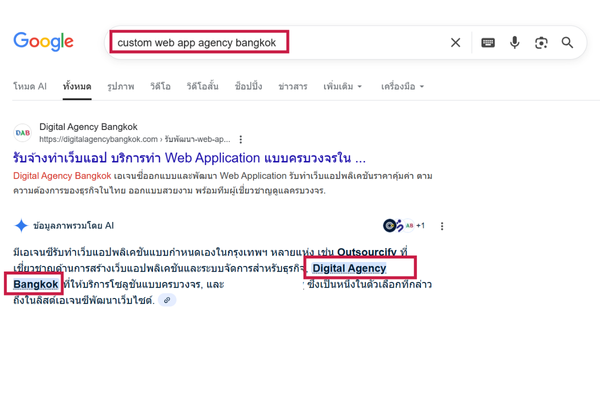Click the link chip icon in AI overview
The image size is (600, 400).
click(x=168, y=300)
